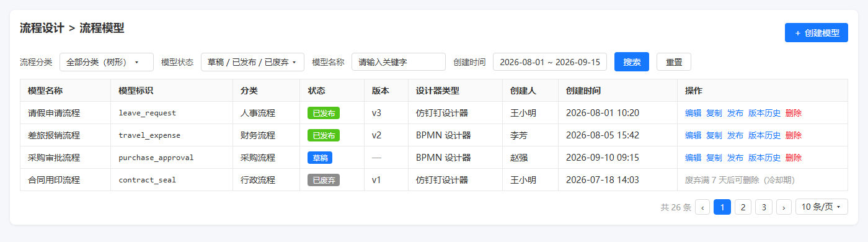Copy the 差旅报销流程 model
The height and width of the screenshot is (242, 868).
coord(714,135)
